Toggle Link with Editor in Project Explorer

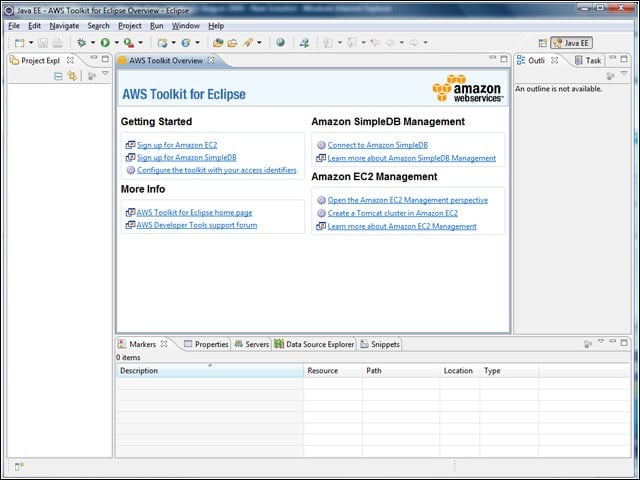click(72, 76)
